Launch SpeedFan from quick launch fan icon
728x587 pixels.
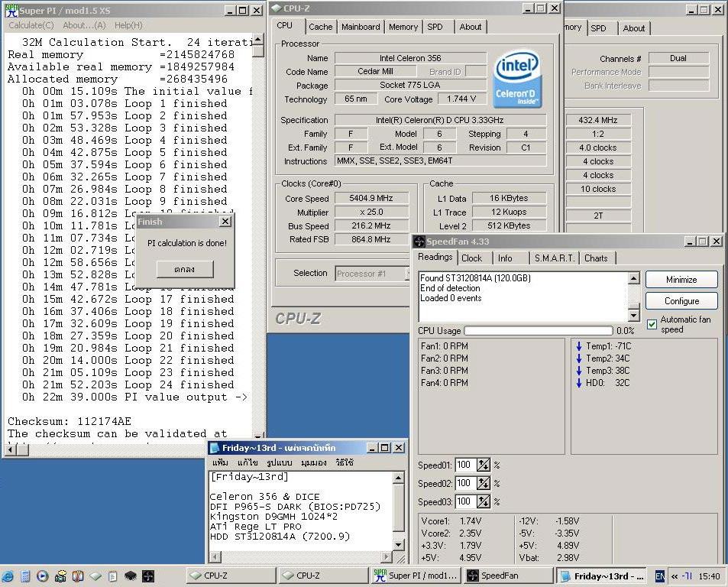pos(148,576)
